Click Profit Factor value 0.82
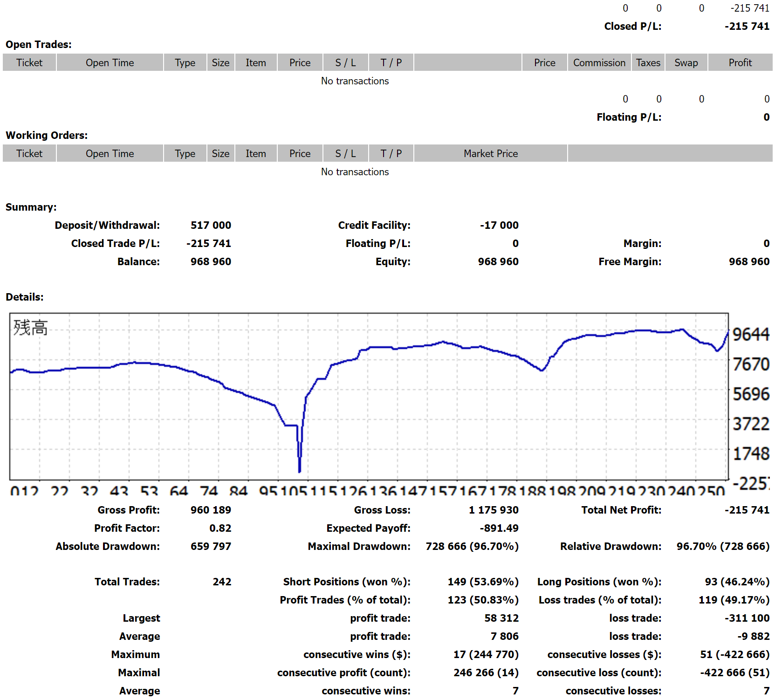 click(x=220, y=528)
